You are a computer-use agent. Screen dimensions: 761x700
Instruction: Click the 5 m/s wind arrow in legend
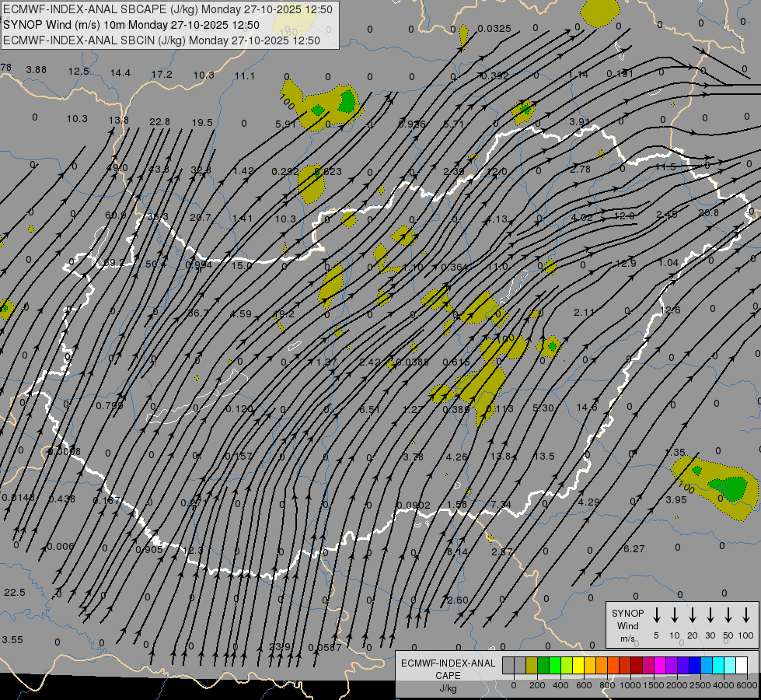(656, 615)
